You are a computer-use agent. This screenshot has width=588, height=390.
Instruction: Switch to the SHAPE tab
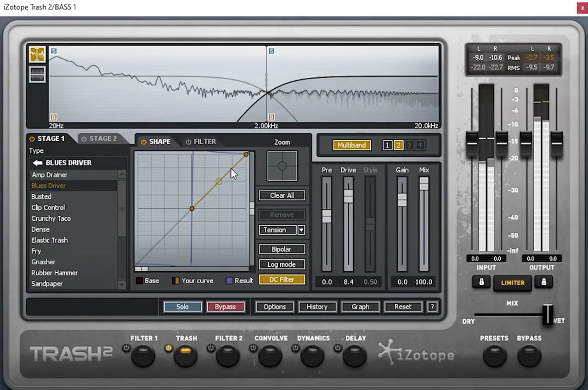pyautogui.click(x=156, y=142)
